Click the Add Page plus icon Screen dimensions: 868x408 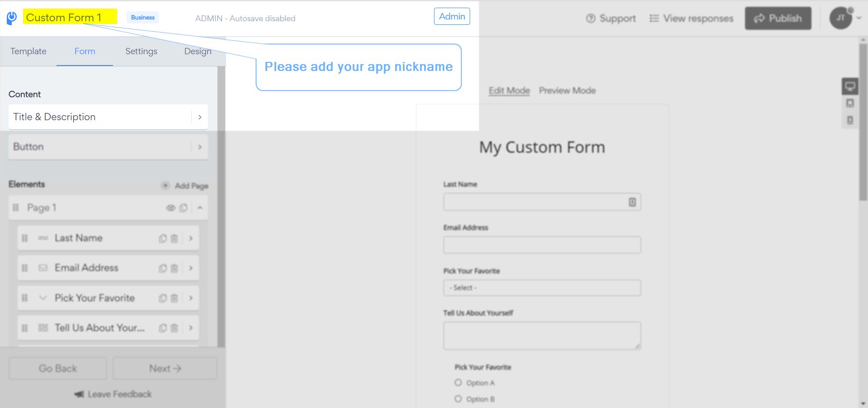pyautogui.click(x=165, y=186)
